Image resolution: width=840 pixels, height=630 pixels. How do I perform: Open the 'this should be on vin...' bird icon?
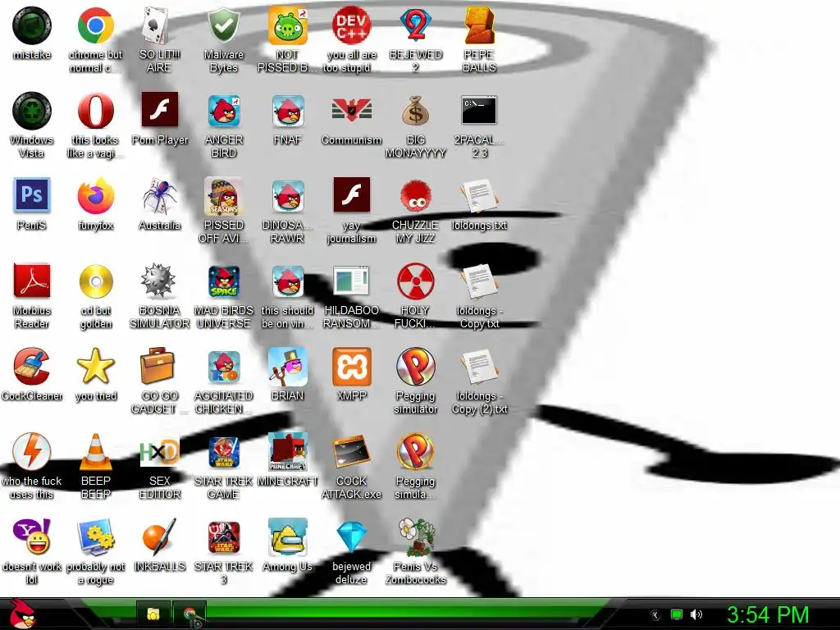pyautogui.click(x=288, y=281)
